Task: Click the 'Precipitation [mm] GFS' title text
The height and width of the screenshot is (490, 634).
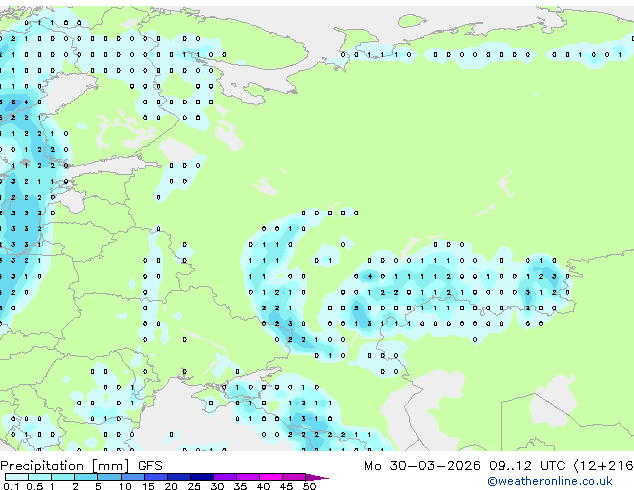Action: click(x=81, y=466)
